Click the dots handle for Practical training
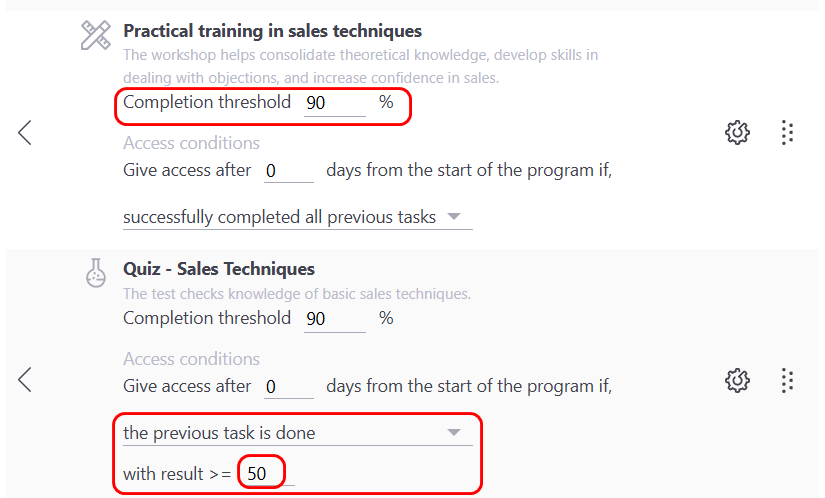Image resolution: width=825 pixels, height=498 pixels. click(787, 132)
